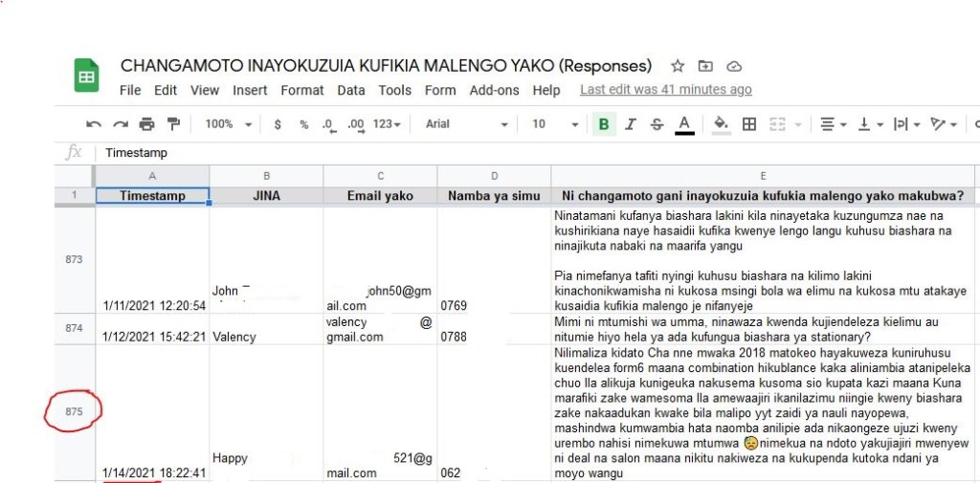Screen dimensions: 980x483
Task: Open the borders tool in toolbar
Action: [x=749, y=124]
